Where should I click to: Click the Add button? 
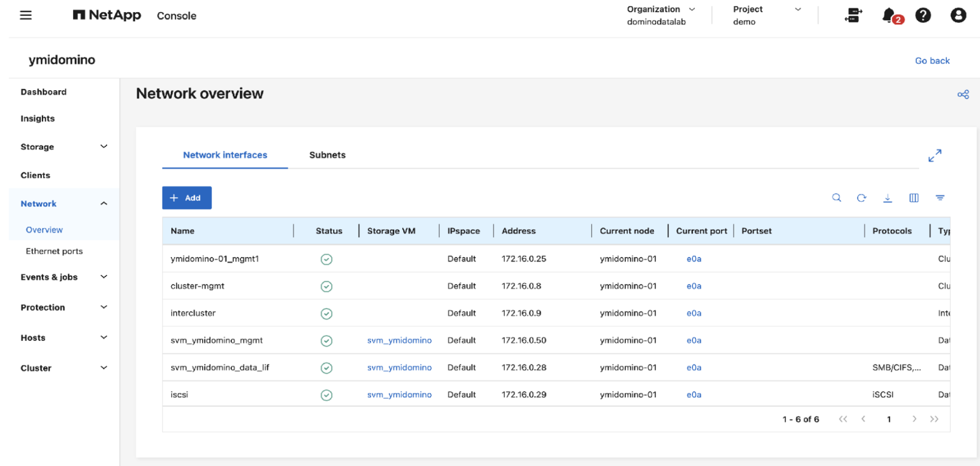187,198
